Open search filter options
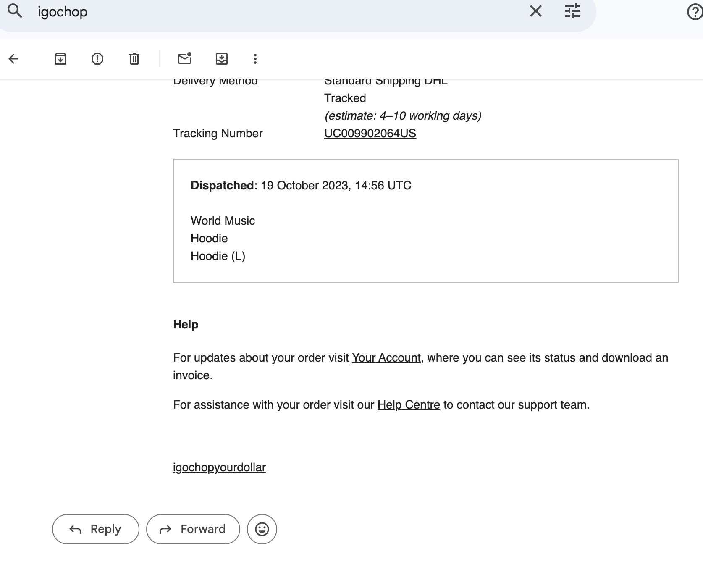Viewport: 703px width, 588px height. 572,11
